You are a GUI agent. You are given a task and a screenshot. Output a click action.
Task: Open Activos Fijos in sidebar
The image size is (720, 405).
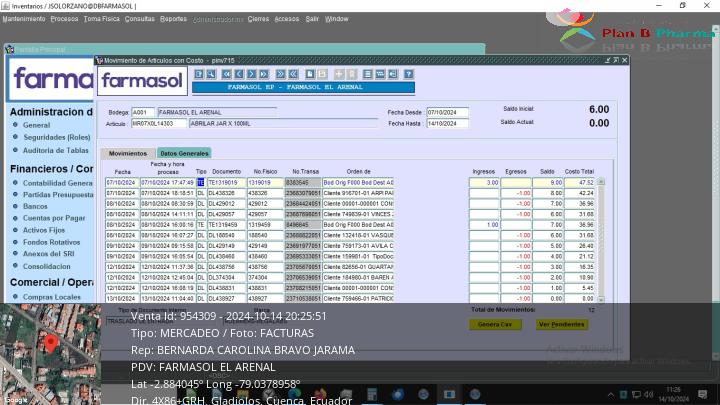coord(44,230)
